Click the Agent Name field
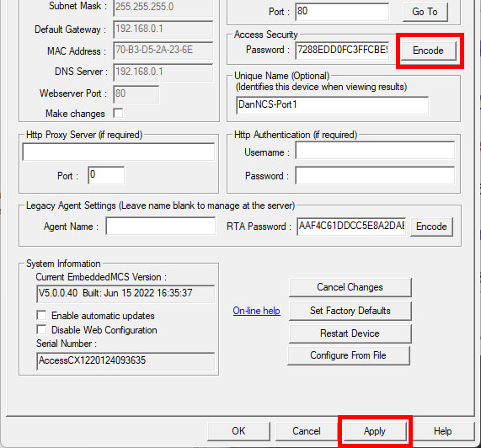481x448 pixels. point(160,226)
